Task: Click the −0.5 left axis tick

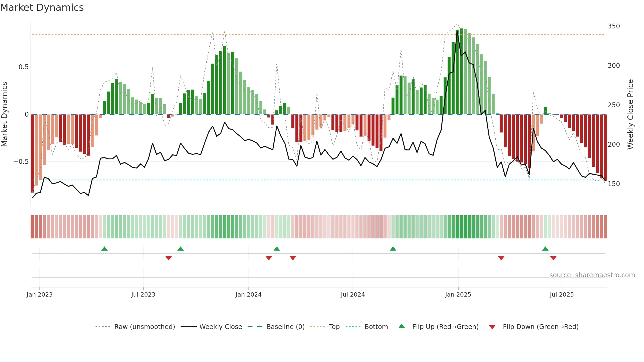Action: click(21, 162)
